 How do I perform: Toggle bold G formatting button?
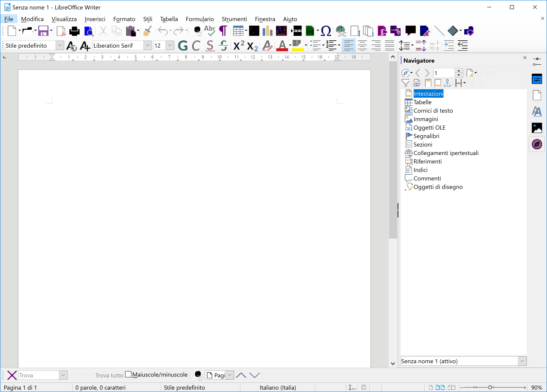pyautogui.click(x=183, y=45)
